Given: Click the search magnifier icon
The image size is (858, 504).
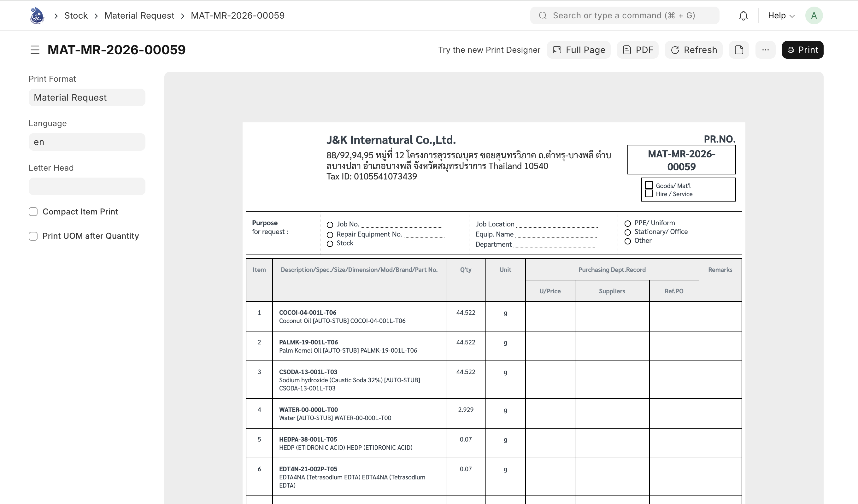Looking at the screenshot, I should (x=543, y=16).
